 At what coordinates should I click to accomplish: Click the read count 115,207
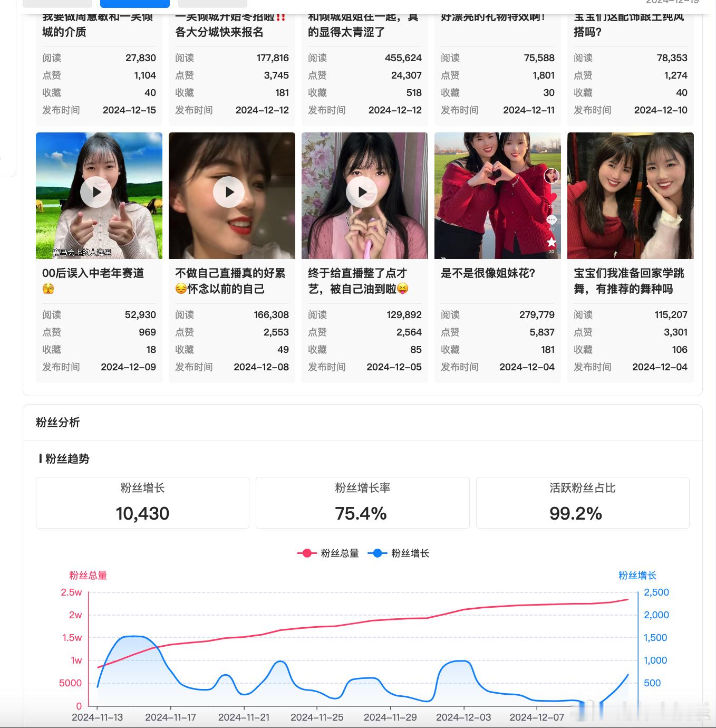[671, 315]
